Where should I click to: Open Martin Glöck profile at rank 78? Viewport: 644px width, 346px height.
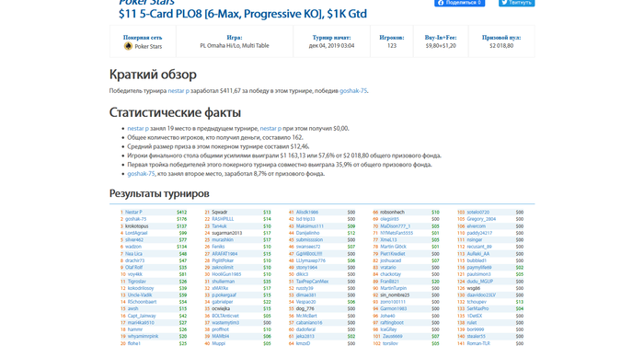pos(393,247)
